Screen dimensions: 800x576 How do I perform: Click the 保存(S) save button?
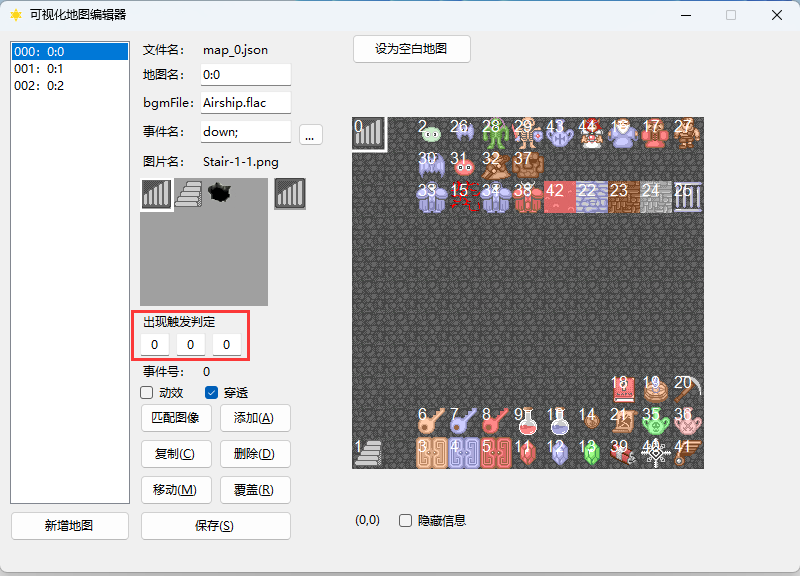(x=215, y=525)
